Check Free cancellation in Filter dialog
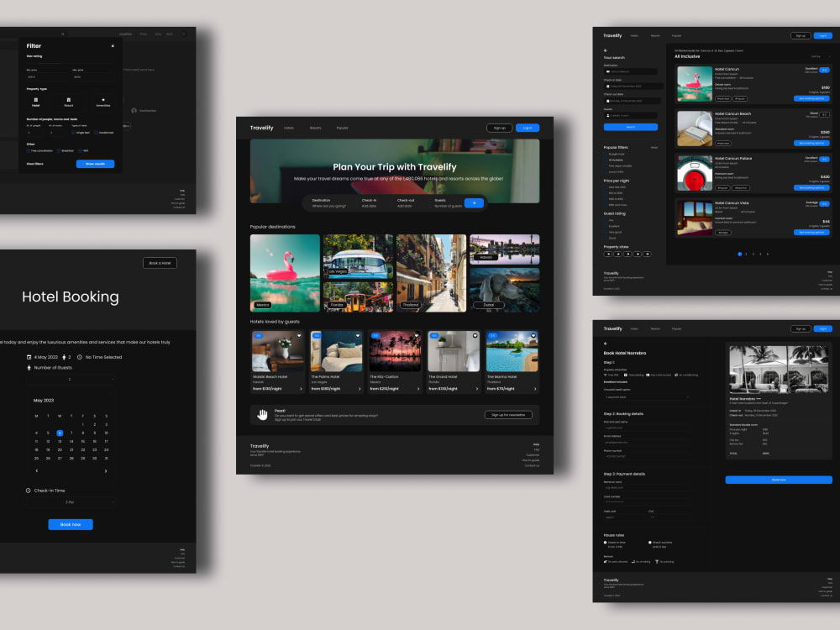 click(x=29, y=151)
